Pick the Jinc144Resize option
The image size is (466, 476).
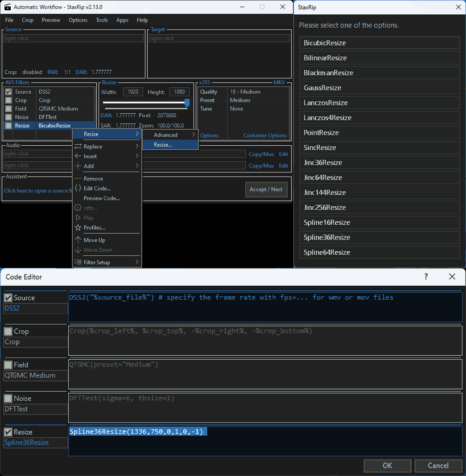(x=379, y=193)
